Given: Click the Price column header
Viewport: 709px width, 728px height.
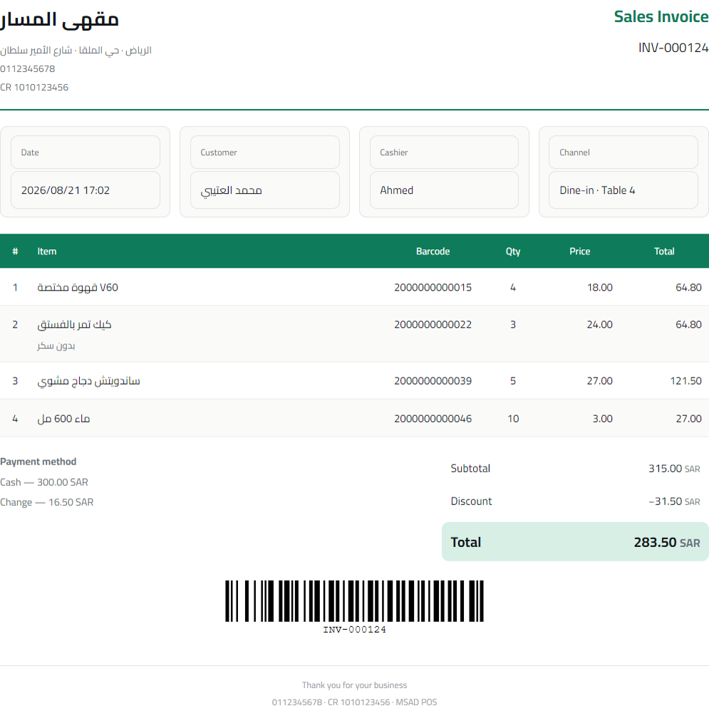Looking at the screenshot, I should 580,251.
